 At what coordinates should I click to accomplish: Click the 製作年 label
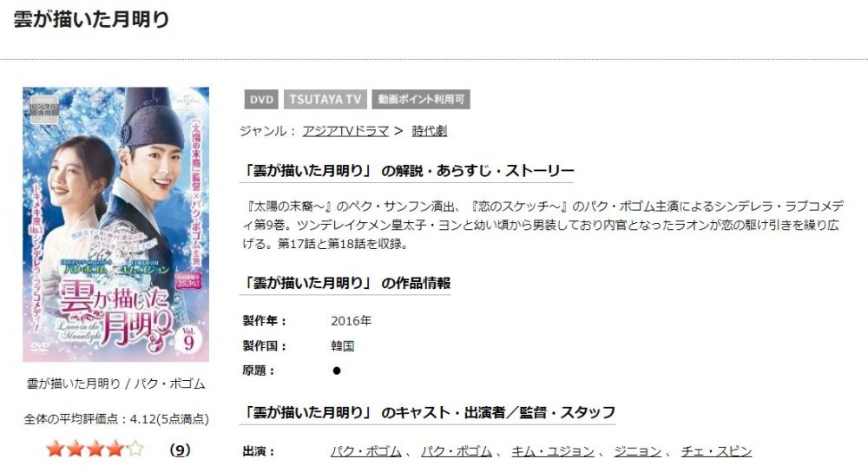point(265,321)
